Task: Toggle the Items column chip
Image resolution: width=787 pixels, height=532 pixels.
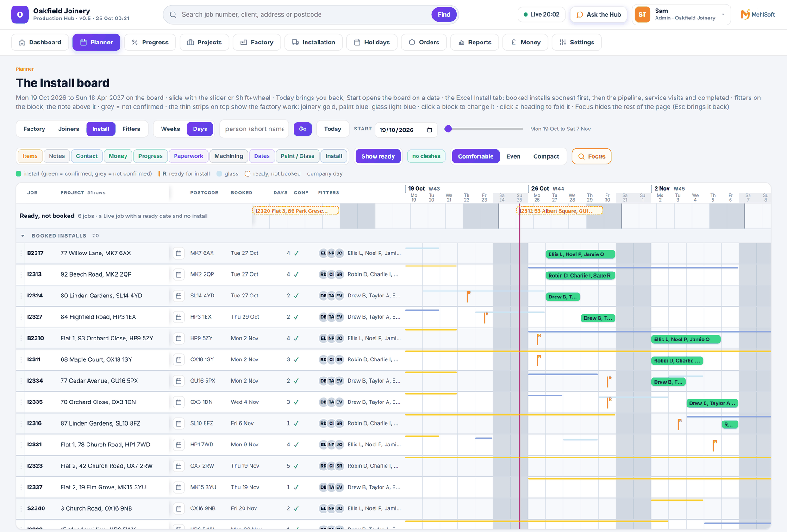Action: pos(30,156)
